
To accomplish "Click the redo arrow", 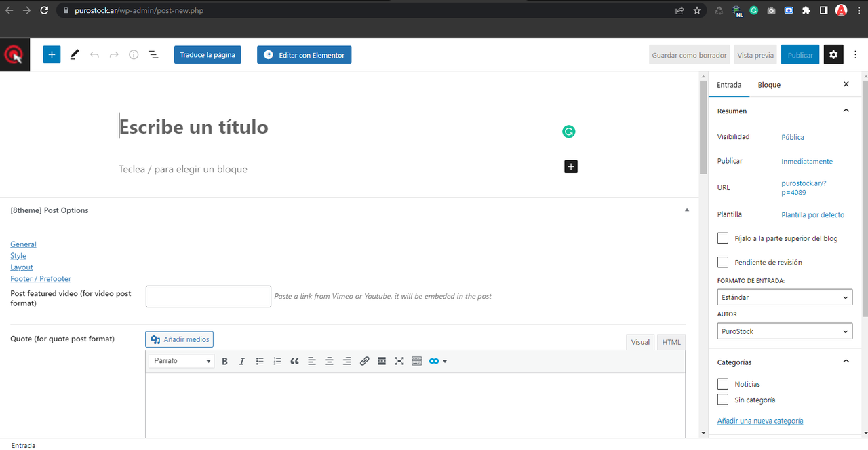I will [114, 54].
